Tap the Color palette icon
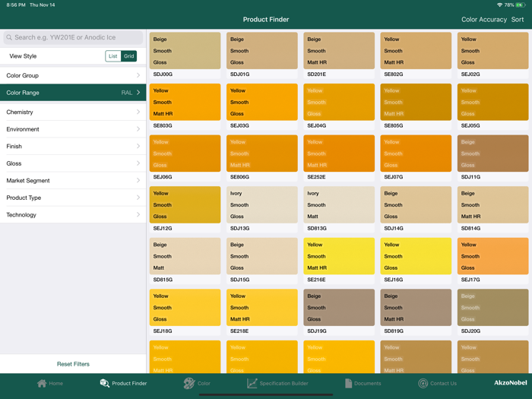The image size is (532, 399). (189, 383)
